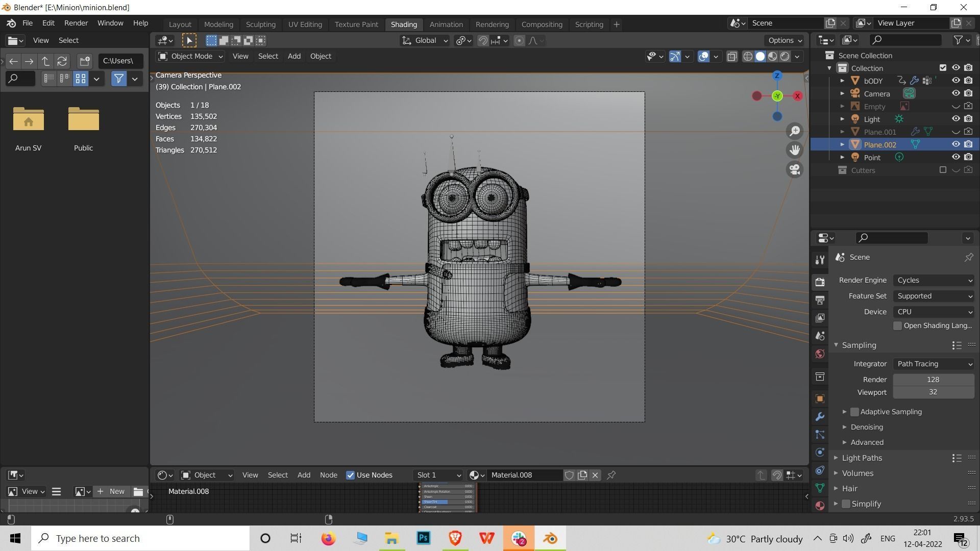Open Firefox from the taskbar
The width and height of the screenshot is (980, 551).
(x=328, y=538)
